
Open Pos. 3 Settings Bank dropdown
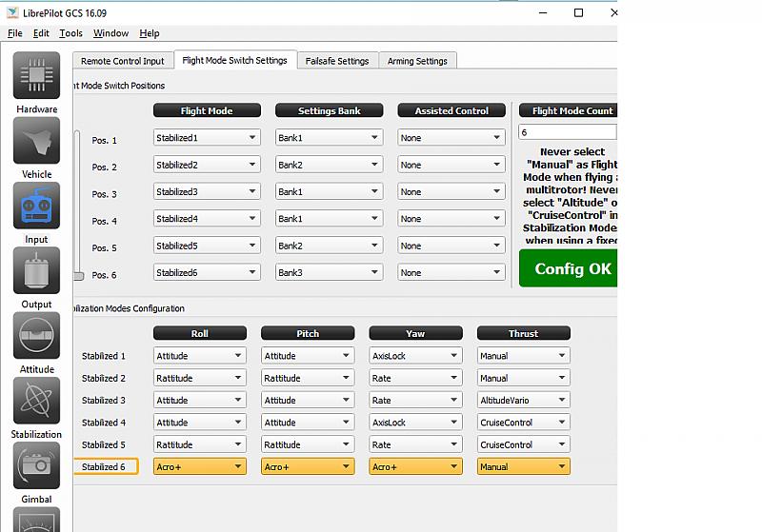point(329,191)
